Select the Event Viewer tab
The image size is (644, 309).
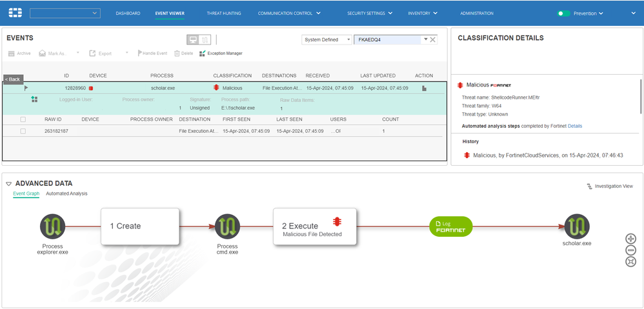pyautogui.click(x=170, y=14)
